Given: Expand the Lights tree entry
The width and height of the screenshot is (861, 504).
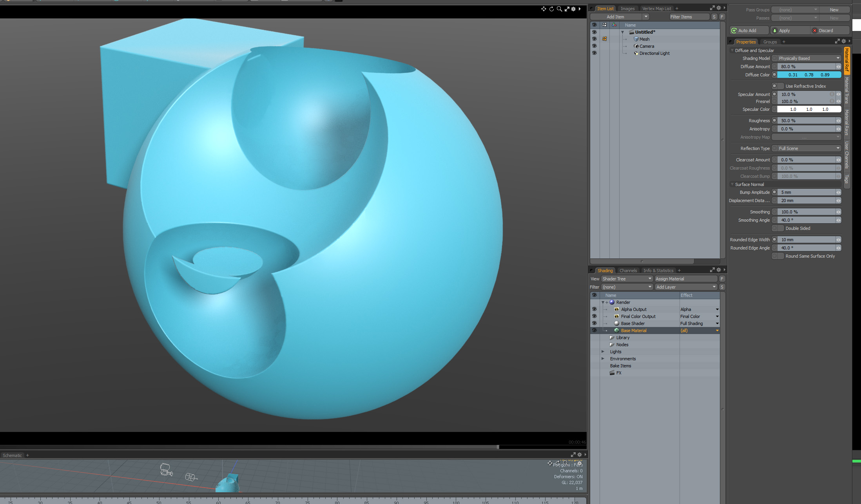Looking at the screenshot, I should point(603,352).
